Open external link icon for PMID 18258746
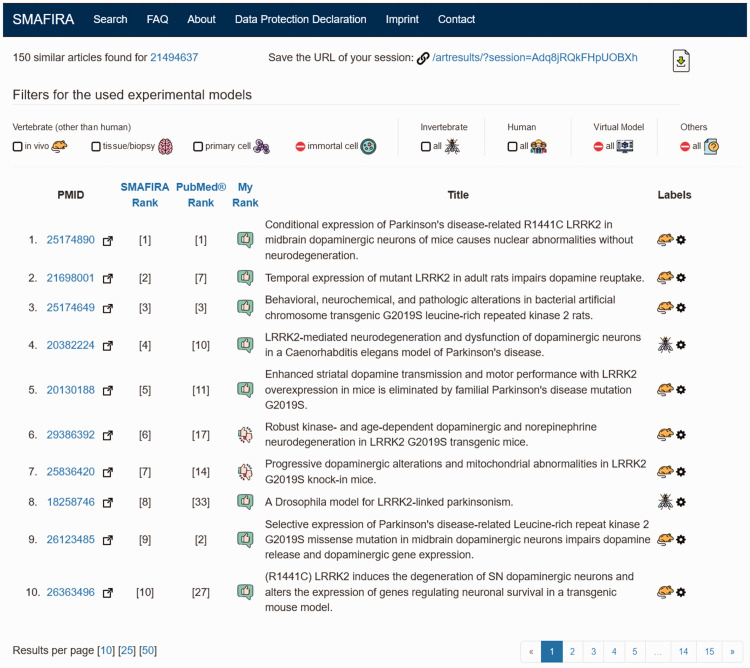 point(108,502)
